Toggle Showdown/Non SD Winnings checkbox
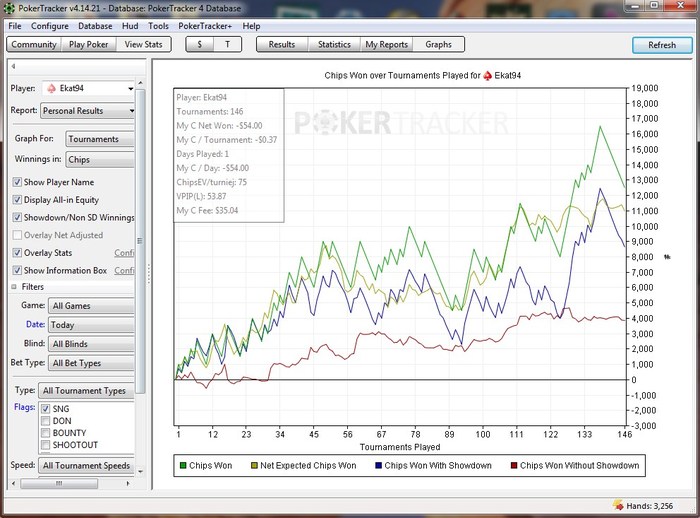The height and width of the screenshot is (518, 700). tap(17, 217)
